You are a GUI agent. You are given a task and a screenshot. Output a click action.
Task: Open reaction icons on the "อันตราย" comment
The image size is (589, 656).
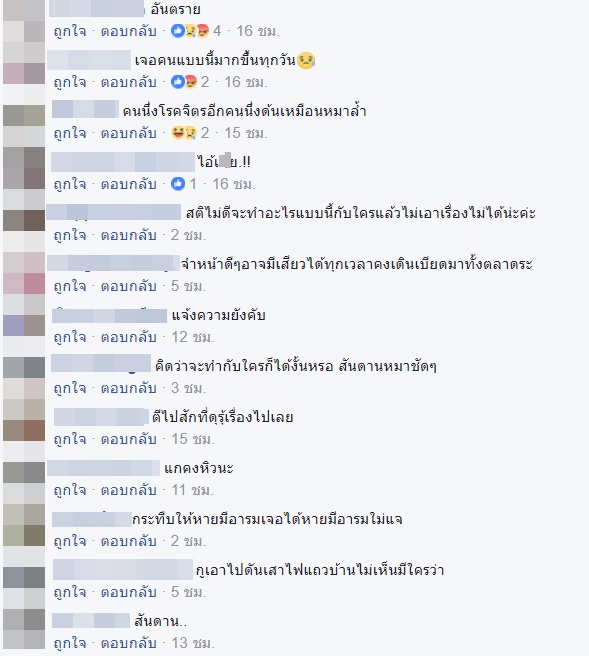click(x=190, y=31)
